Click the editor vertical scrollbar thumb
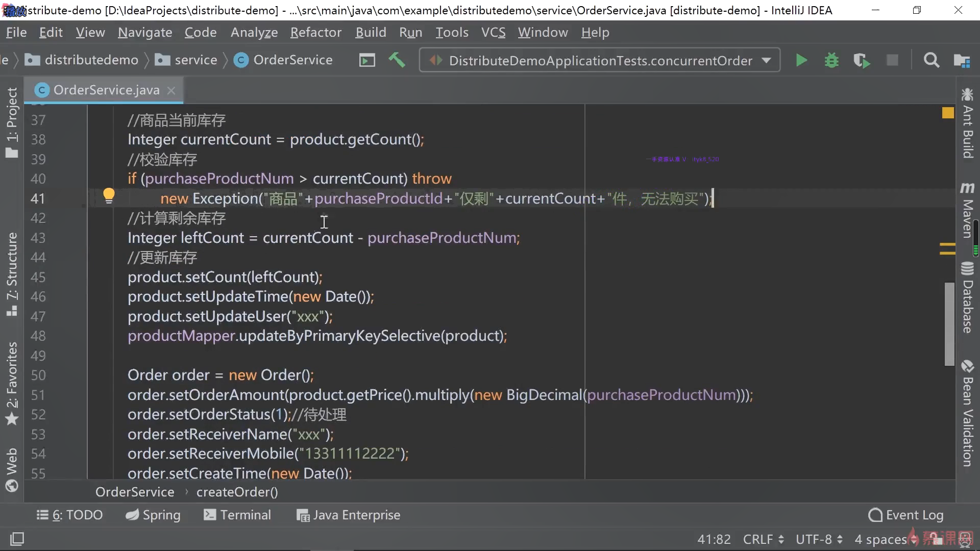Viewport: 980px width, 551px height. 949,323
